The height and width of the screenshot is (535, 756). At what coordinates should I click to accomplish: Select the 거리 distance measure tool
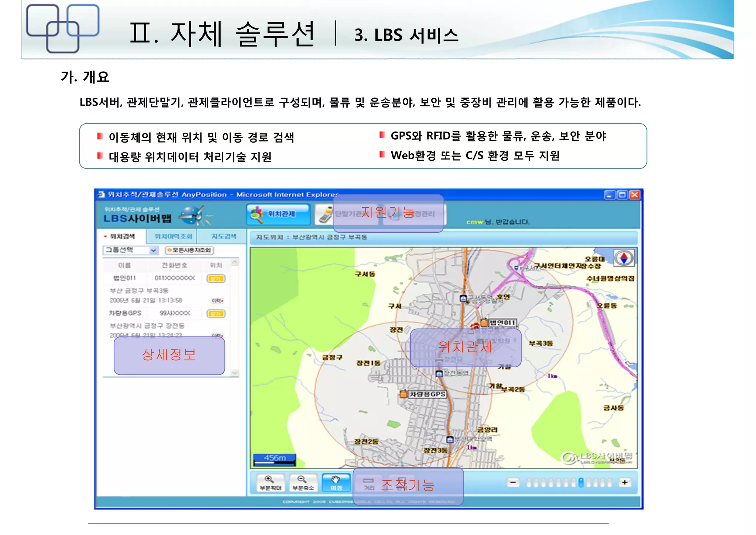(369, 483)
